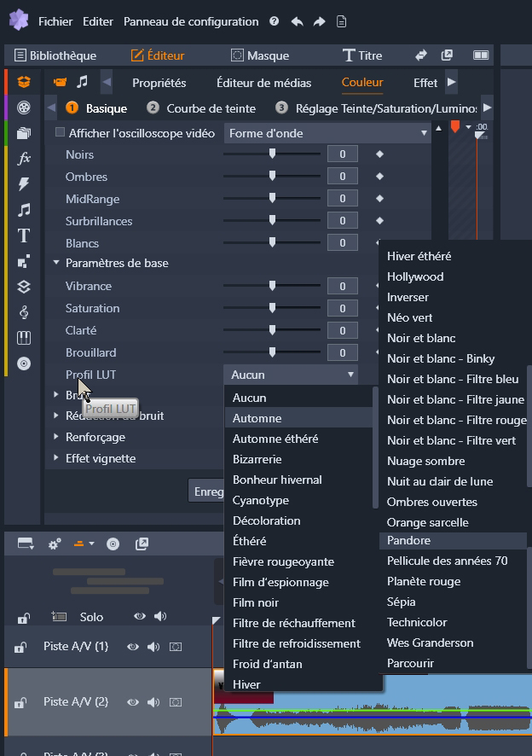Click the Ombres slider handle

[272, 176]
